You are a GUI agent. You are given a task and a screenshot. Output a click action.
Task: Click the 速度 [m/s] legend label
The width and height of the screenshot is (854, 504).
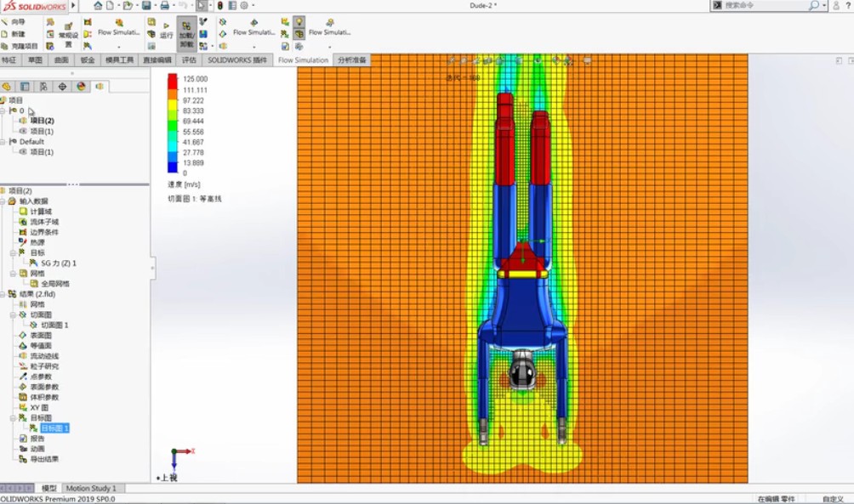tap(184, 185)
